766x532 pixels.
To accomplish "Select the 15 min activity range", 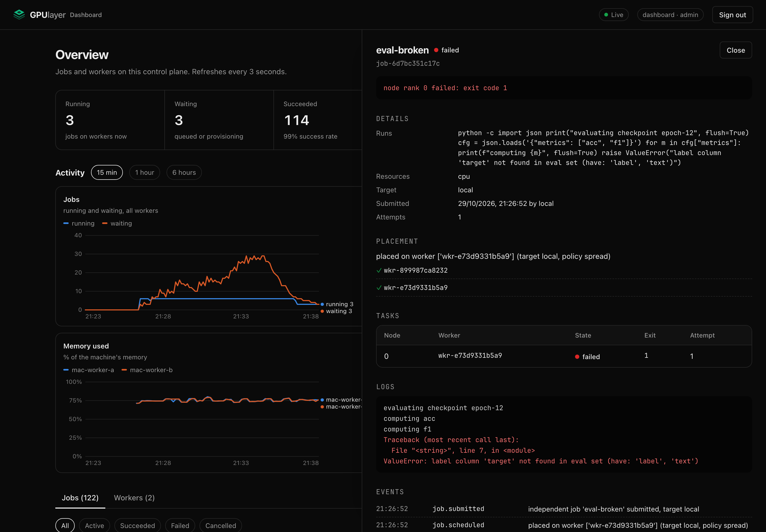I will 107,172.
